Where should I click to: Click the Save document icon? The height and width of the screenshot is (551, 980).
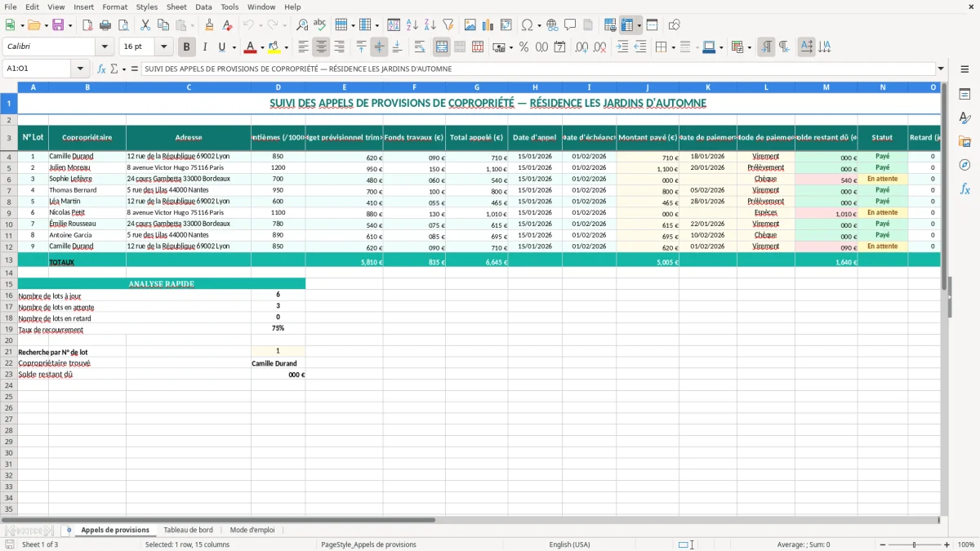[58, 25]
